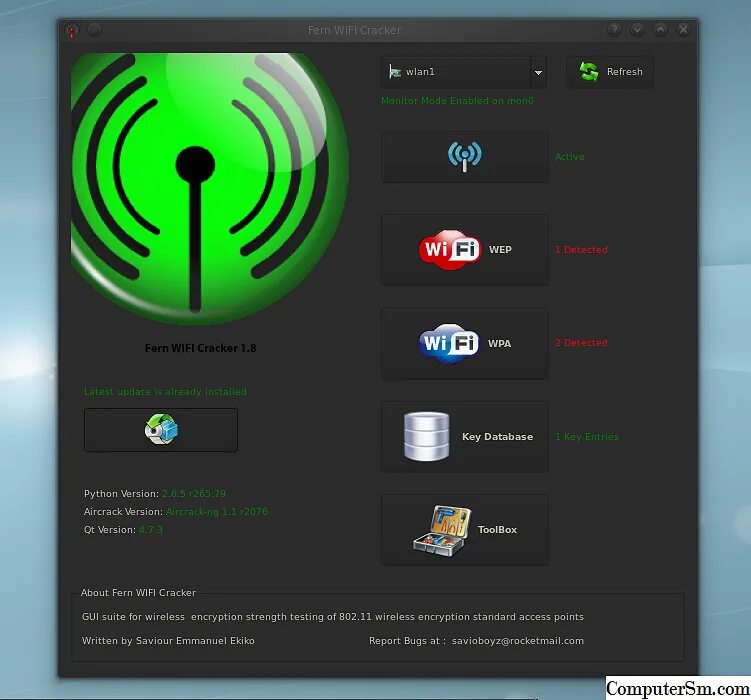Screen dimensions: 751x700
Task: Click the savioboyz@rocketmail.com email text
Action: 518,641
